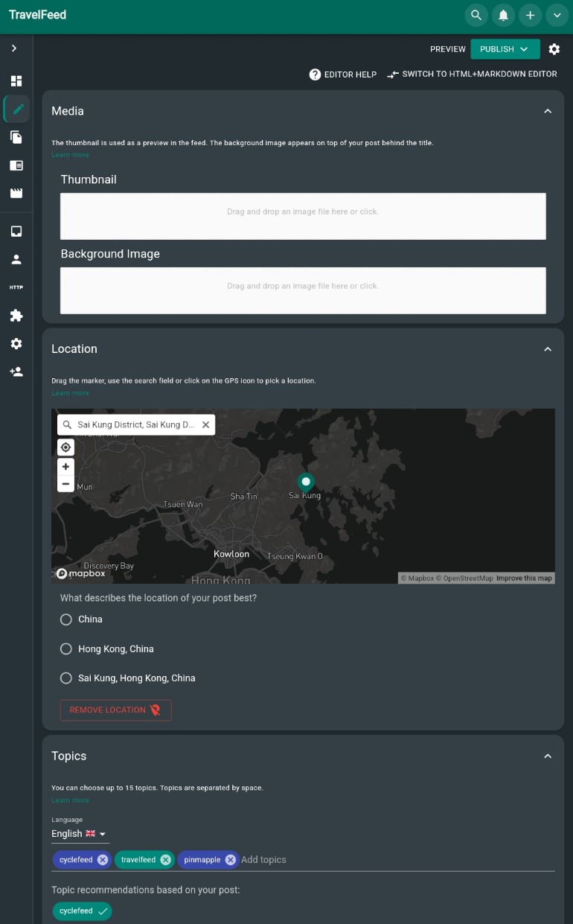
Task: Choose Sai Kung, Hong Kong, China option
Action: click(66, 678)
